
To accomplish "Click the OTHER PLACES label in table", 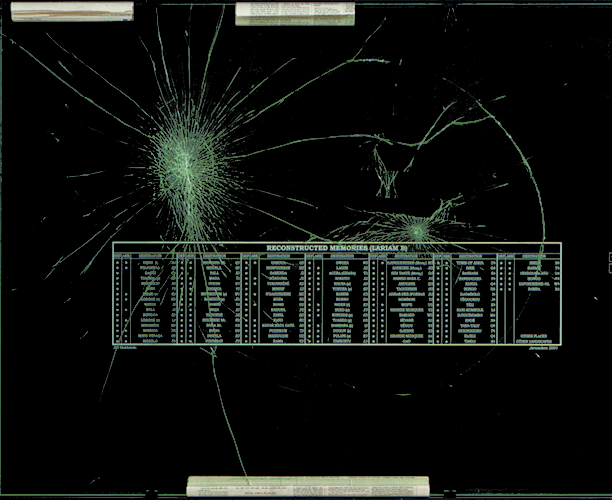I will (534, 336).
